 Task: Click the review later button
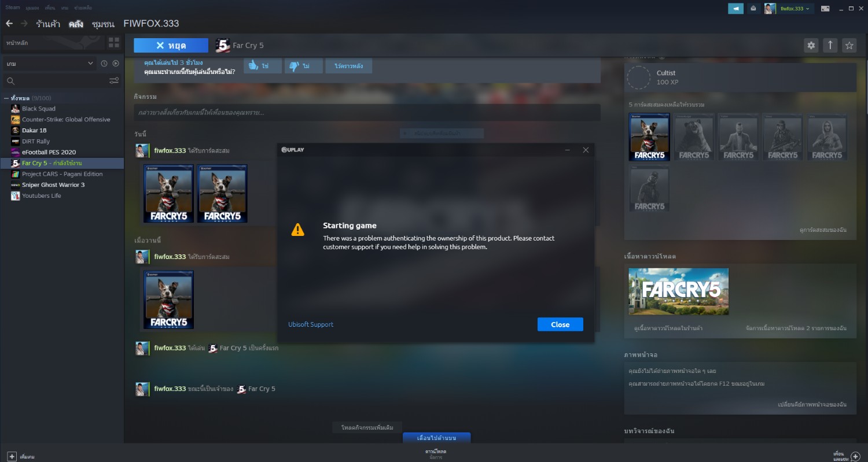click(349, 66)
